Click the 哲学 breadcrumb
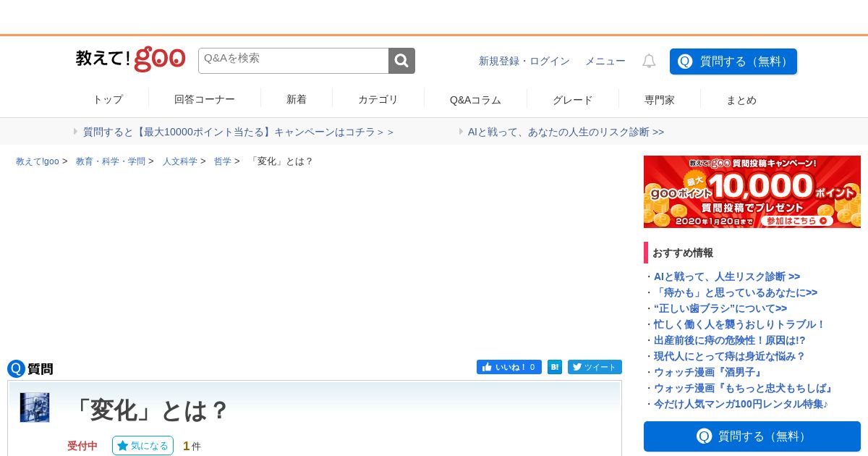 pyautogui.click(x=223, y=161)
